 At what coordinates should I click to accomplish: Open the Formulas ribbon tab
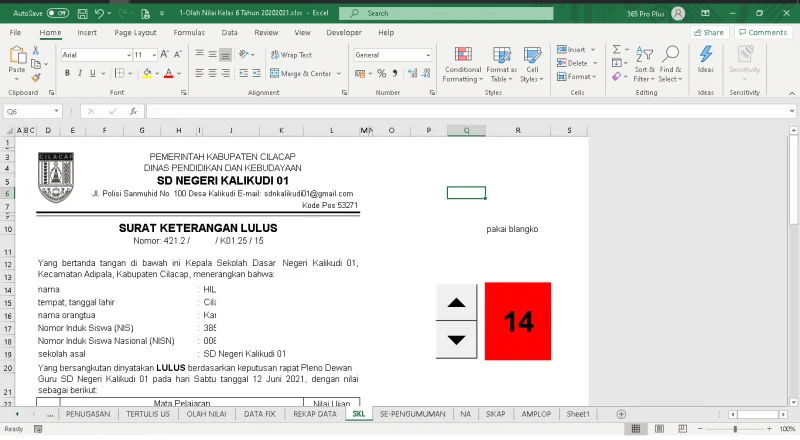[x=189, y=32]
